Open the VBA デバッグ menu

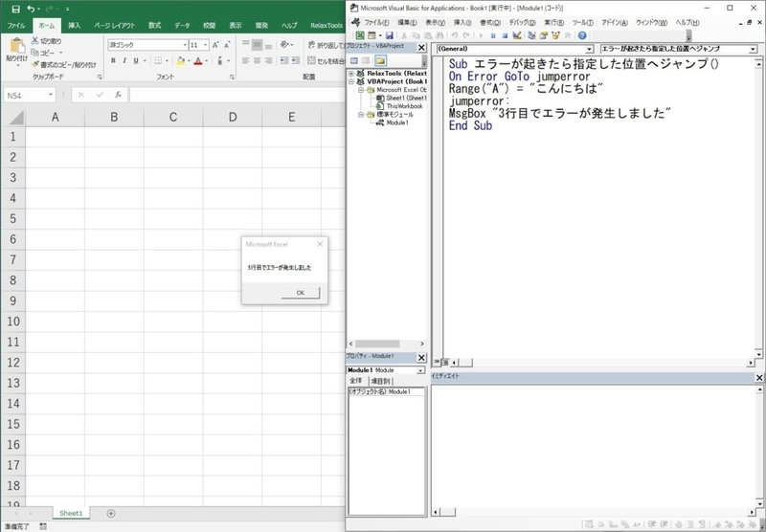click(x=522, y=22)
